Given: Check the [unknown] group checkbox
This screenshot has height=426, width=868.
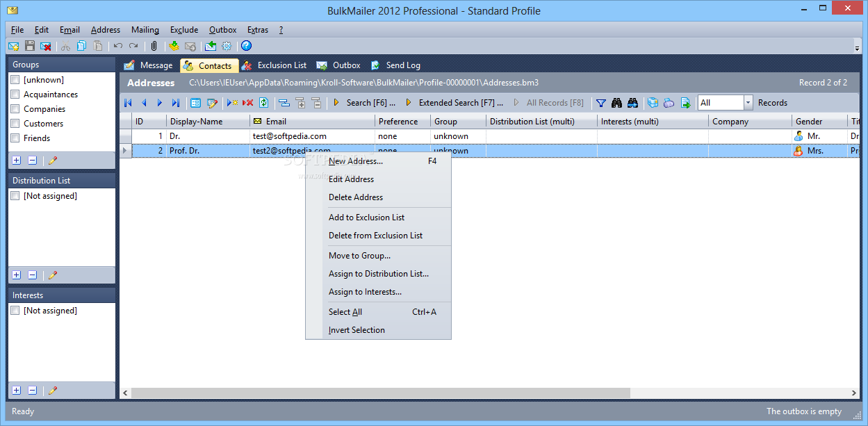Looking at the screenshot, I should pyautogui.click(x=15, y=80).
